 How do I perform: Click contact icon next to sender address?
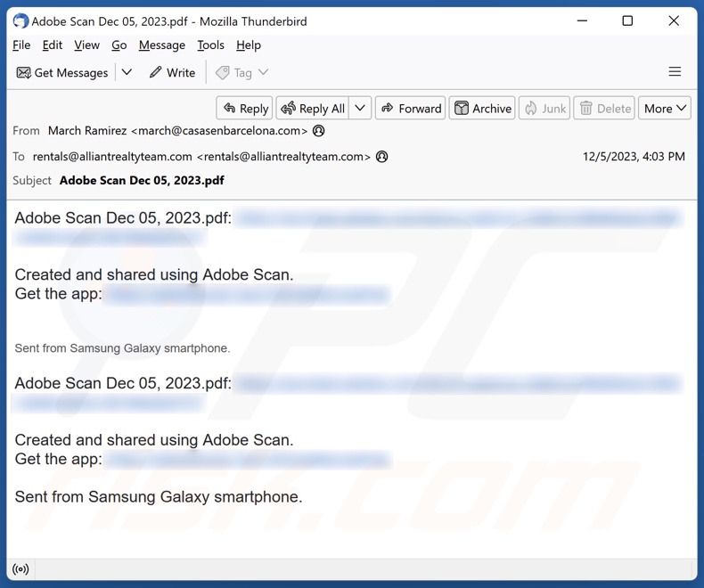(318, 131)
